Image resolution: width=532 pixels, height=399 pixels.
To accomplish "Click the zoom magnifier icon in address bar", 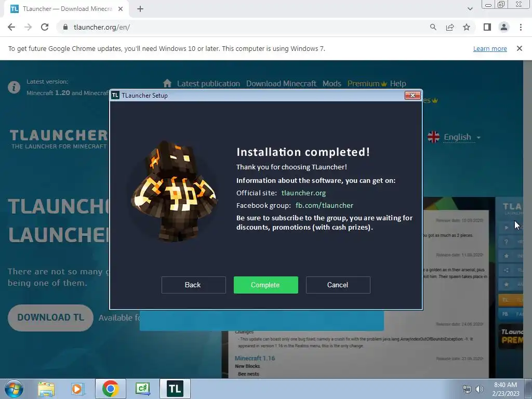I will [433, 27].
